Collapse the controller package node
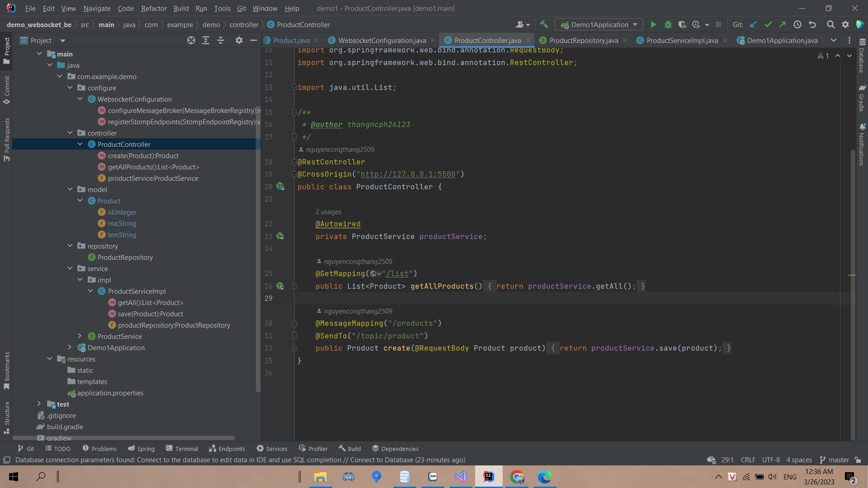 [x=70, y=133]
